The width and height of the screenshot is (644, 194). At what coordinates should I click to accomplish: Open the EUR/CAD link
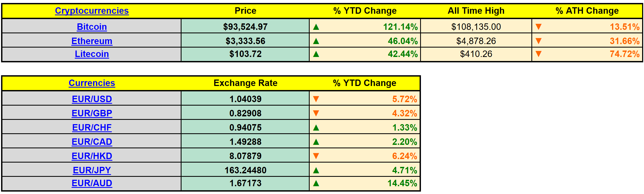(x=92, y=142)
